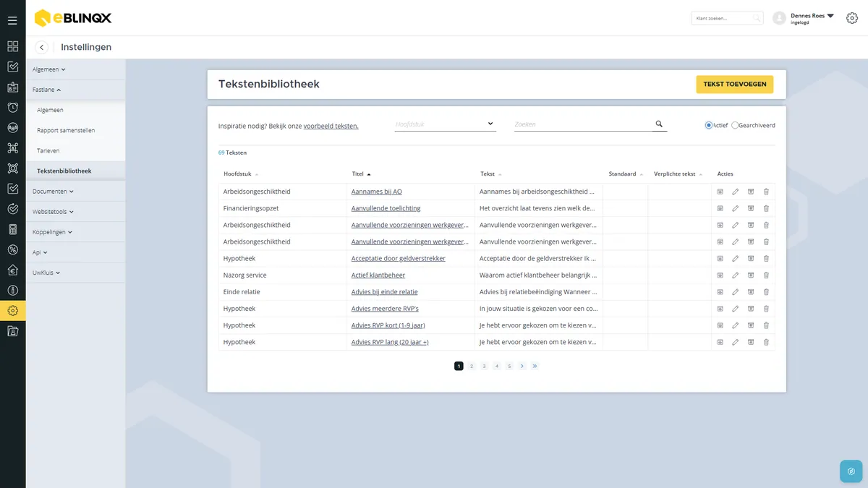Open the 'voorbeeld teksten' link
This screenshot has width=868, height=488.
point(331,126)
